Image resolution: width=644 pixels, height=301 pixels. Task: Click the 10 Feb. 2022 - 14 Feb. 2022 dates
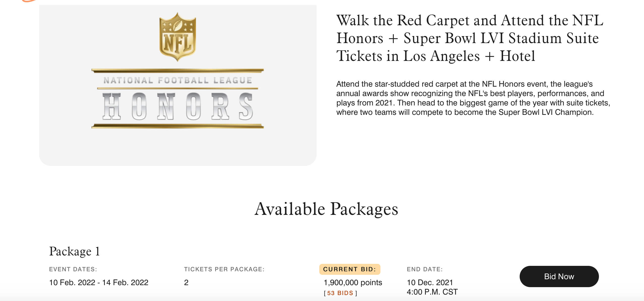pyautogui.click(x=99, y=282)
